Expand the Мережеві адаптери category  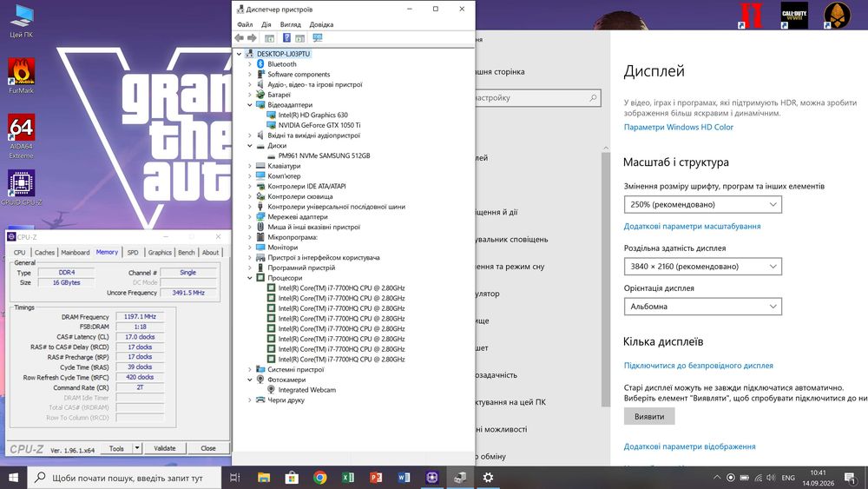click(250, 217)
